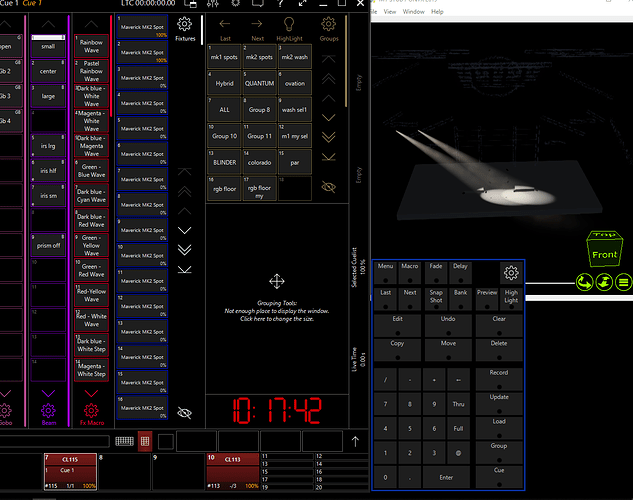This screenshot has width=633, height=500.
Task: Toggle the crossed eye icon under Groups
Action: click(329, 187)
